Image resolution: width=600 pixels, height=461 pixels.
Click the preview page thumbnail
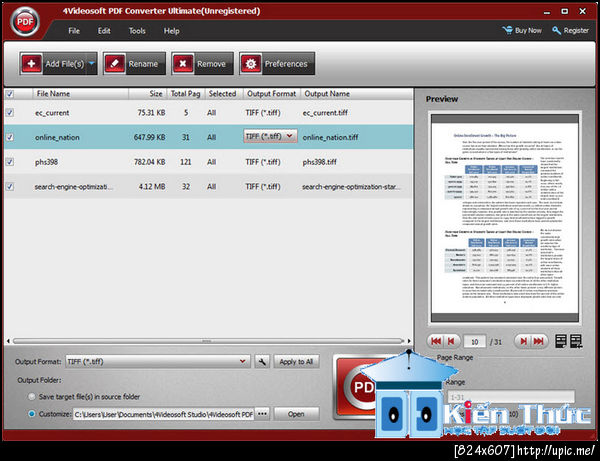tap(505, 218)
